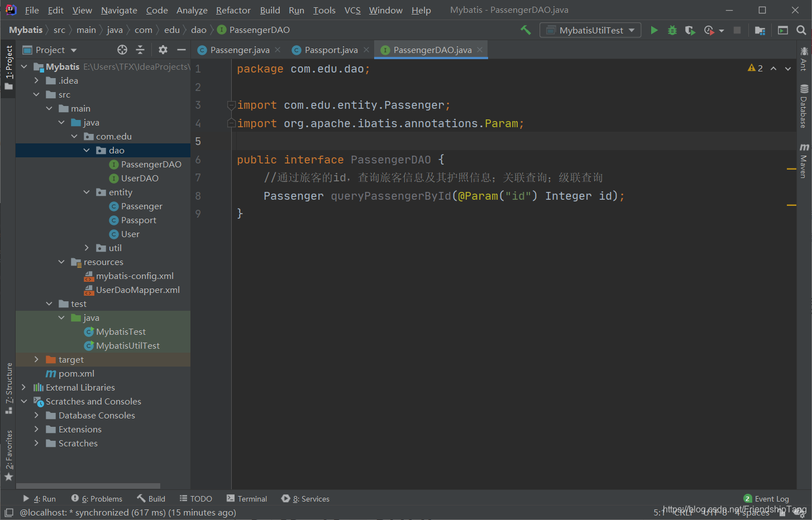Open the Favorites tool window stripe
Screen dimensions: 812x520
(9, 455)
